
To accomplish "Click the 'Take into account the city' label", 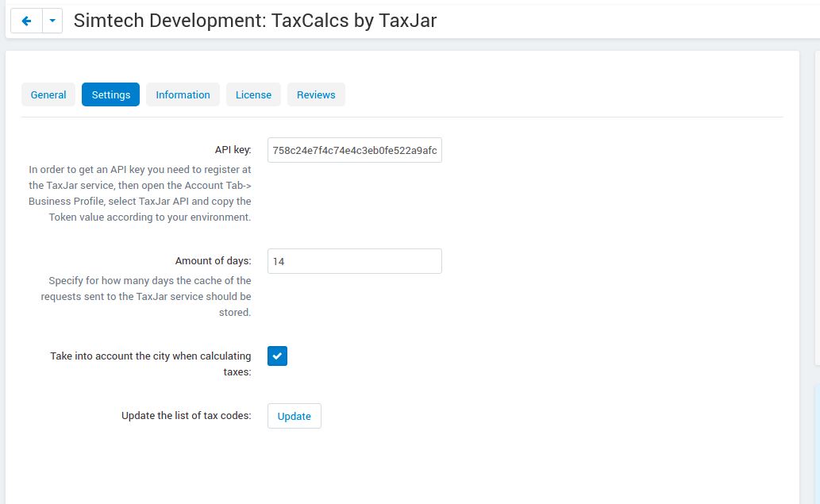I will point(151,364).
